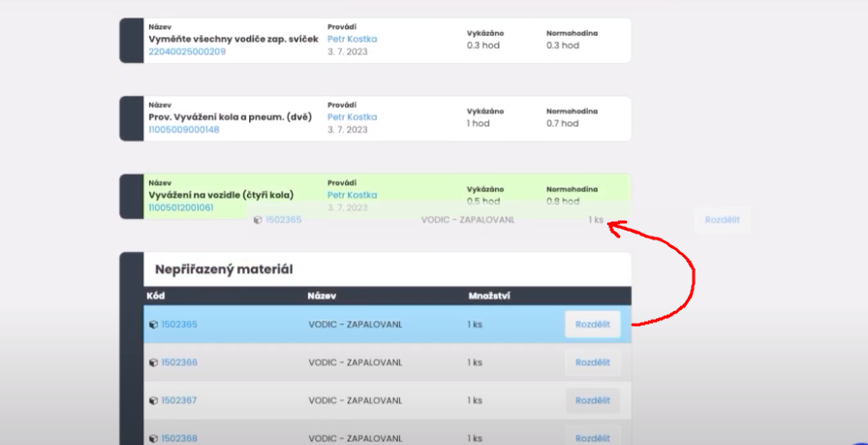Select the title Vyměňte všechny vodiče zap. svíček
868x445 pixels.
(233, 39)
